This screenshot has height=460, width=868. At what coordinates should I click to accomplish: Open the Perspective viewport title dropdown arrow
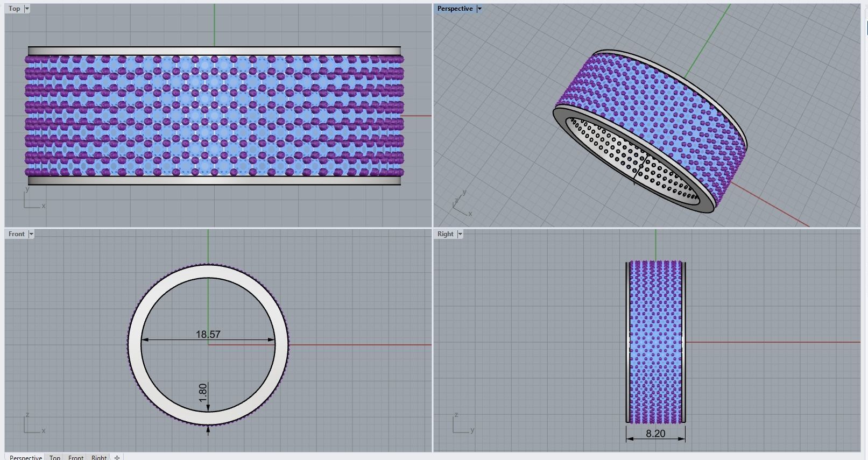click(479, 9)
